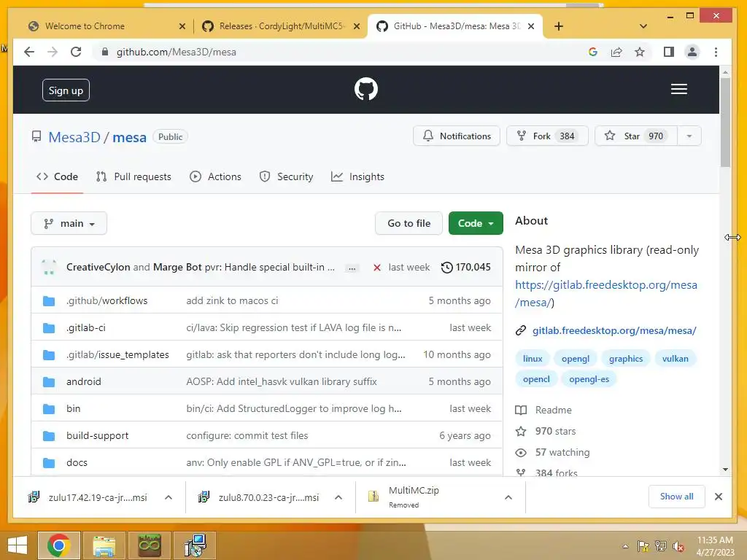Click the address bar URL field
The image size is (747, 560).
tap(343, 52)
